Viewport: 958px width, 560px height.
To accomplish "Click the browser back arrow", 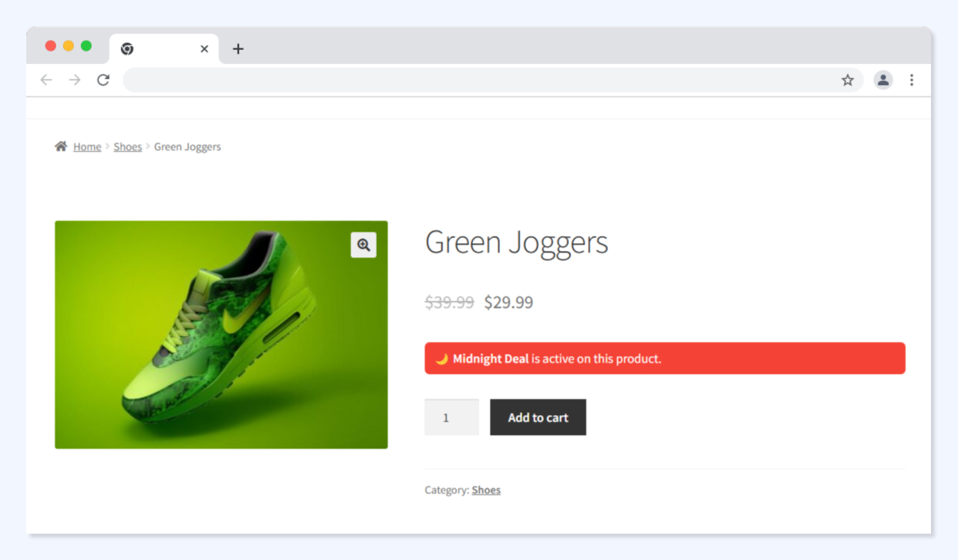I will coord(46,80).
